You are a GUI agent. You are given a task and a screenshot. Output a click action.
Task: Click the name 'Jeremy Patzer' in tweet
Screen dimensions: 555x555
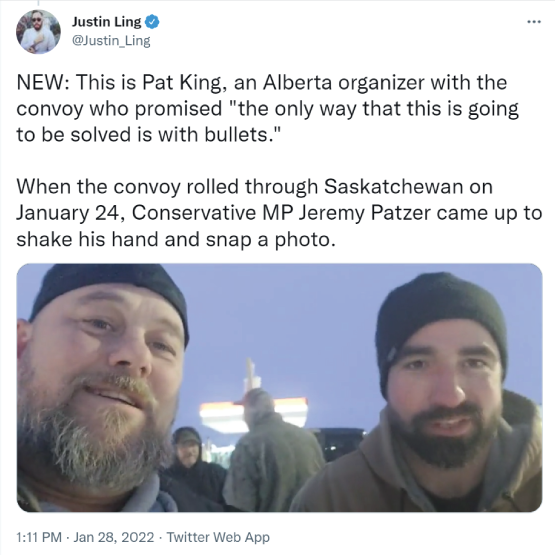(x=365, y=213)
